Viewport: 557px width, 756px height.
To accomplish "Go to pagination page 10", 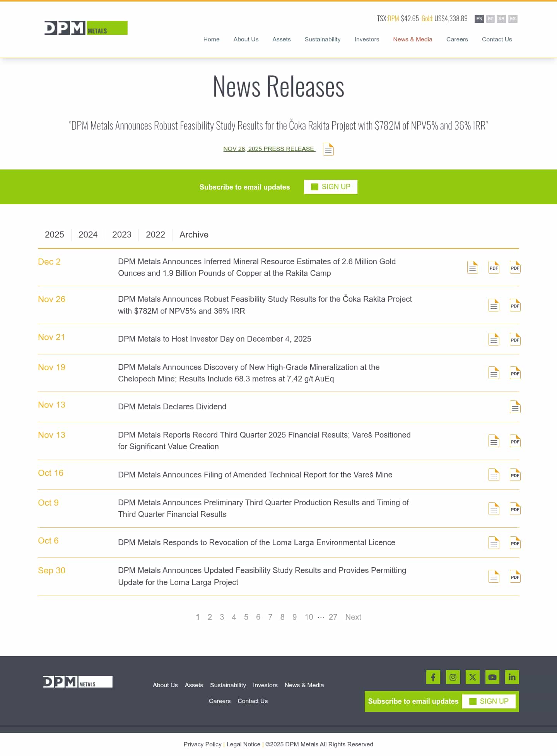I will click(309, 617).
